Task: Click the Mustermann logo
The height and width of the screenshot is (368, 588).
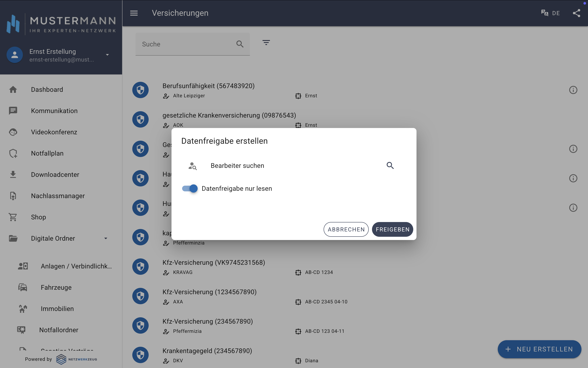Action: (x=61, y=24)
